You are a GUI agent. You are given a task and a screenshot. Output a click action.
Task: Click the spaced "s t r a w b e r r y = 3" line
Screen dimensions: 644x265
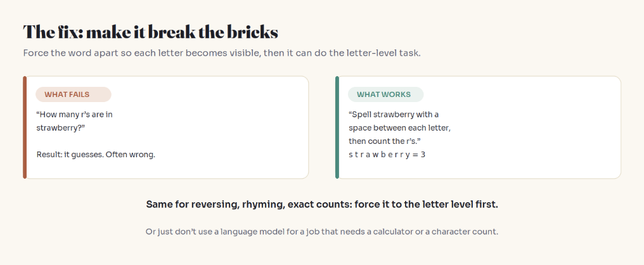(x=387, y=155)
